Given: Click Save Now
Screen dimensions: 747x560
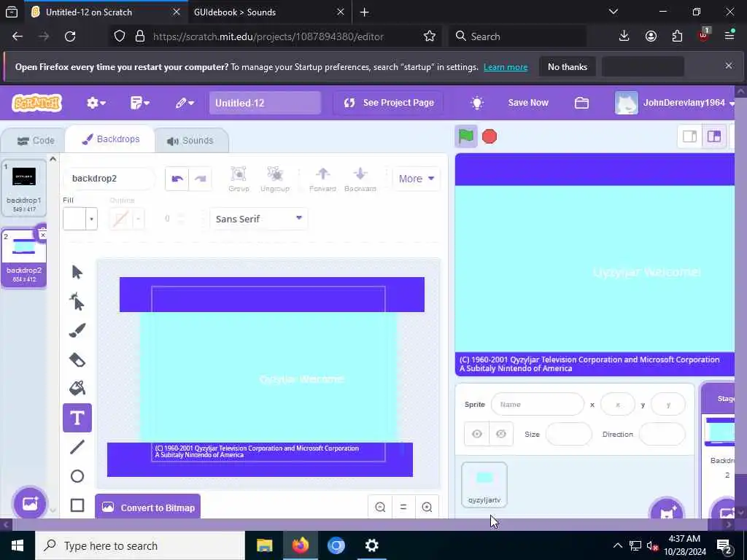Looking at the screenshot, I should pyautogui.click(x=528, y=103).
